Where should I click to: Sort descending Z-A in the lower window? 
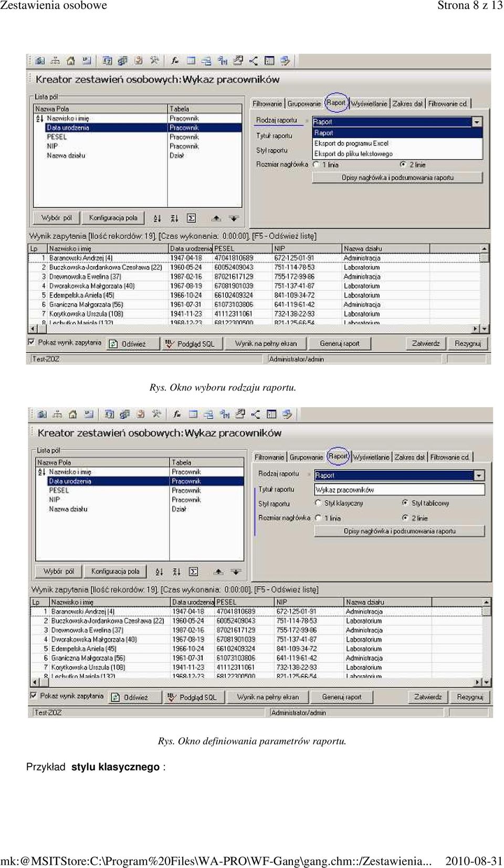tap(177, 572)
